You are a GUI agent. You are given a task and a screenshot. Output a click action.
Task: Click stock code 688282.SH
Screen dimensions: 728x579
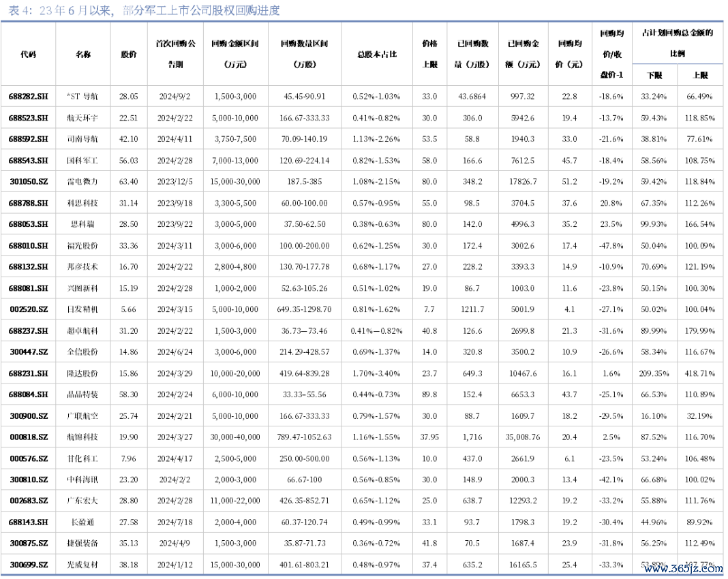coord(29,97)
